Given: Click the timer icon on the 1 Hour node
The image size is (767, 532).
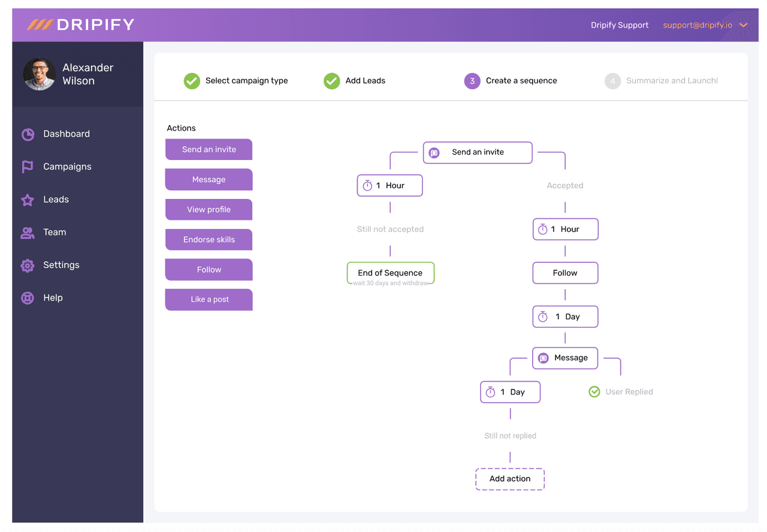Looking at the screenshot, I should point(367,185).
